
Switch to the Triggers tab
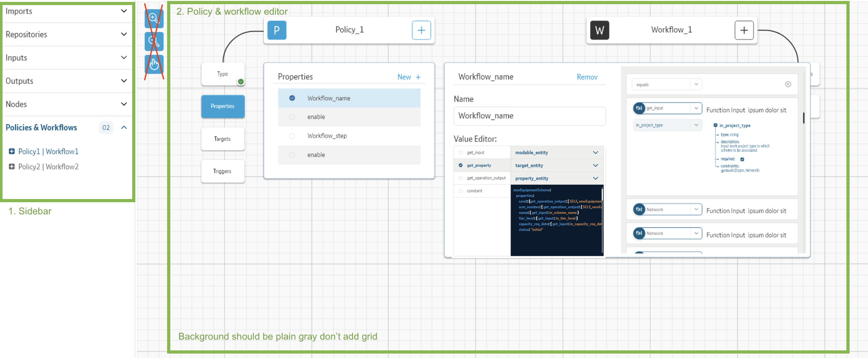click(x=222, y=171)
